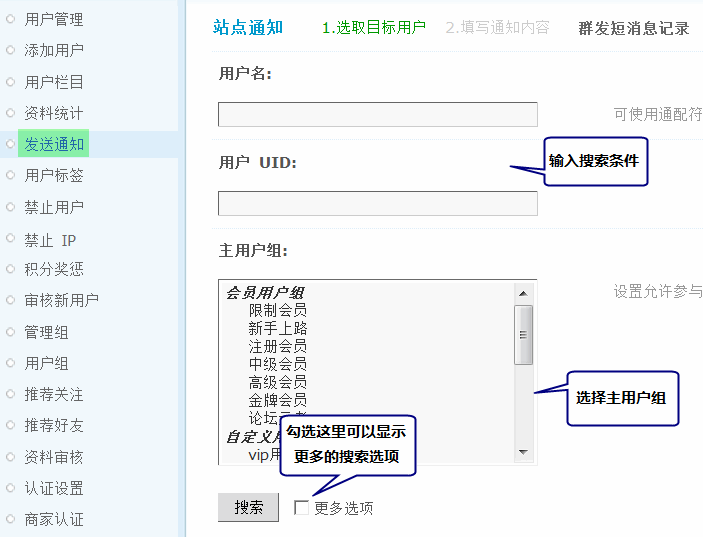
Task: Select 发送通知 in sidebar
Action: coord(54,144)
